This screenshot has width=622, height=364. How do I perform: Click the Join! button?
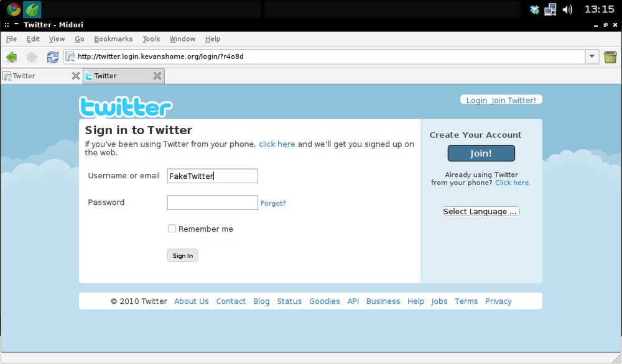tap(481, 153)
